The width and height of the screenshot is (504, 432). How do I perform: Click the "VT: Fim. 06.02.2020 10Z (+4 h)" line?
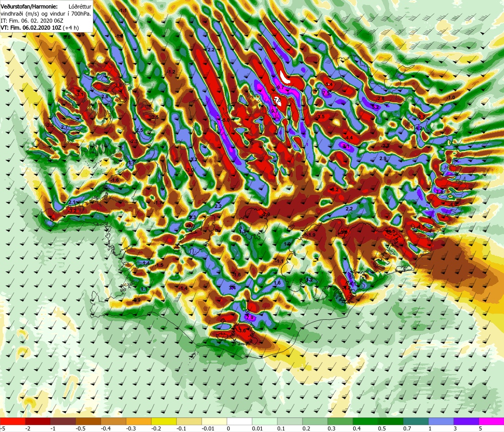(x=39, y=28)
